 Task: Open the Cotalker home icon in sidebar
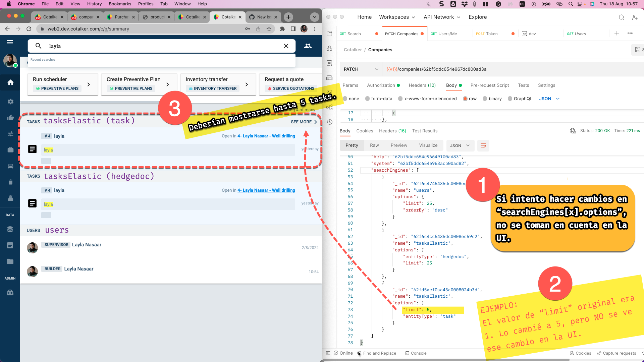[x=10, y=82]
